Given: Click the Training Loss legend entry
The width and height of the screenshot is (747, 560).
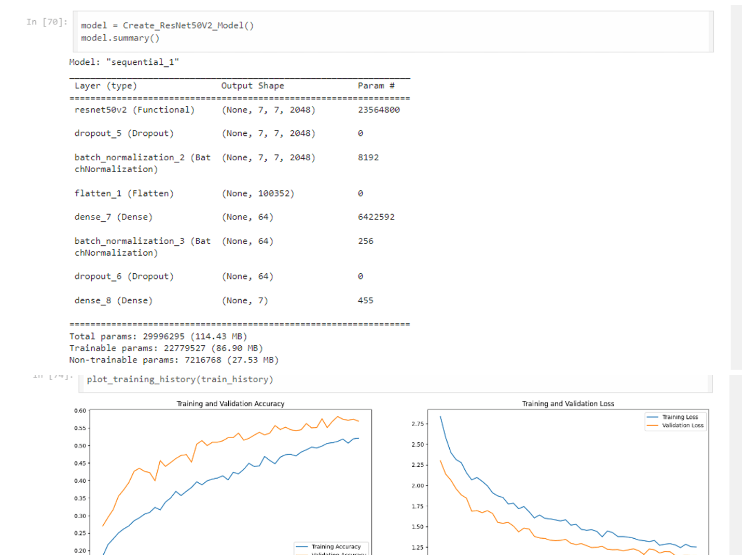Looking at the screenshot, I should [x=673, y=417].
